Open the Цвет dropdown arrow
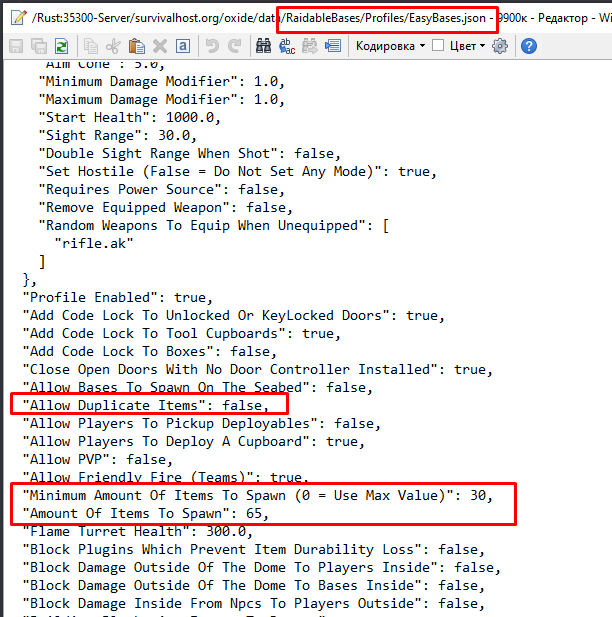The image size is (612, 617). coord(483,46)
